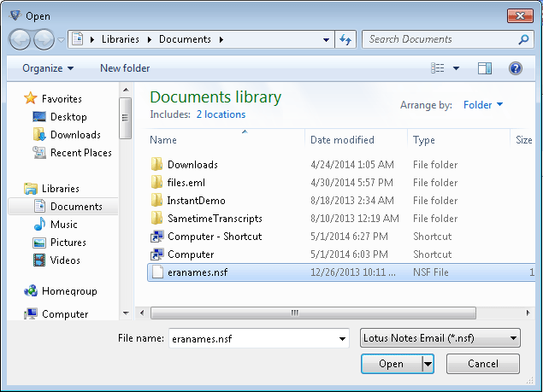Viewport: 543px width, 392px height.
Task: Open the Open button's split dropdown arrow
Action: pyautogui.click(x=428, y=364)
